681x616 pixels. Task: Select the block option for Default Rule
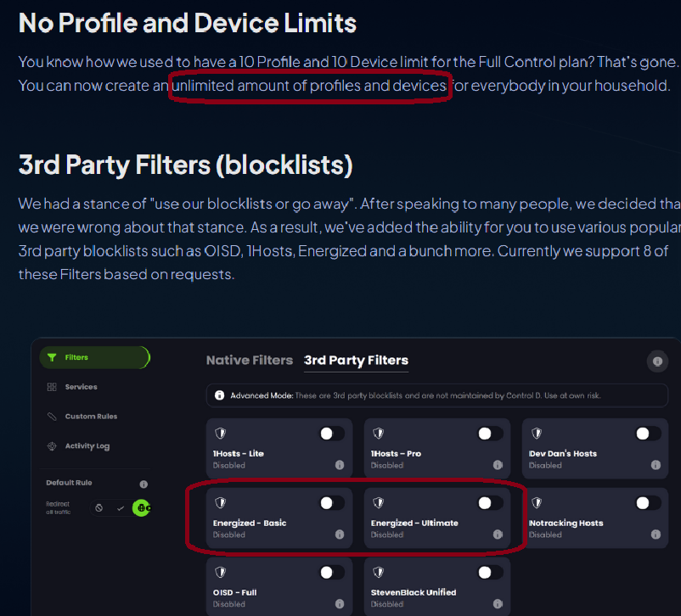pyautogui.click(x=99, y=508)
